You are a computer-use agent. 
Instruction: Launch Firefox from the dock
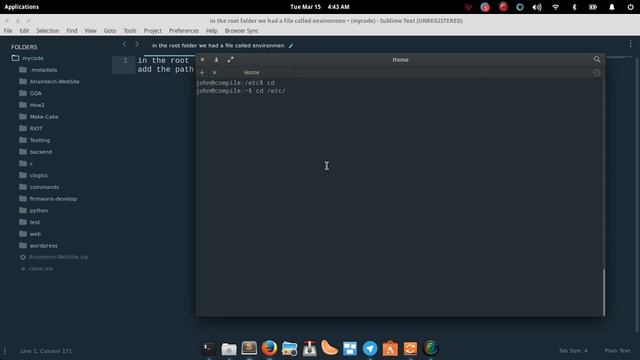click(x=269, y=349)
